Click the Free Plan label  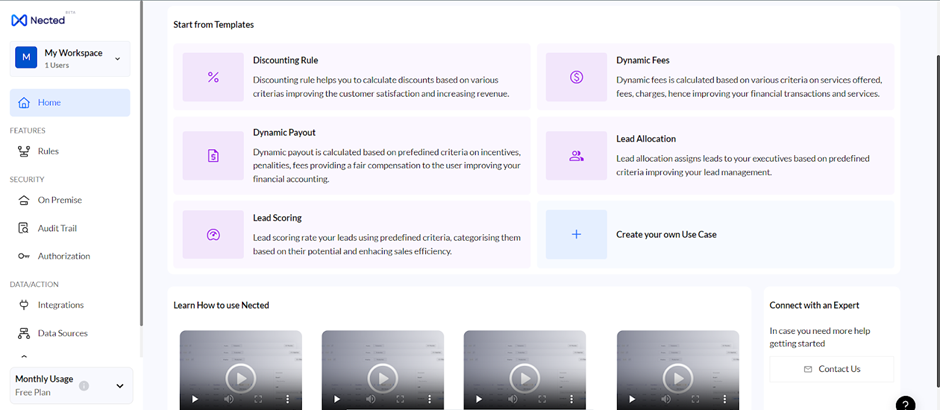click(x=33, y=393)
